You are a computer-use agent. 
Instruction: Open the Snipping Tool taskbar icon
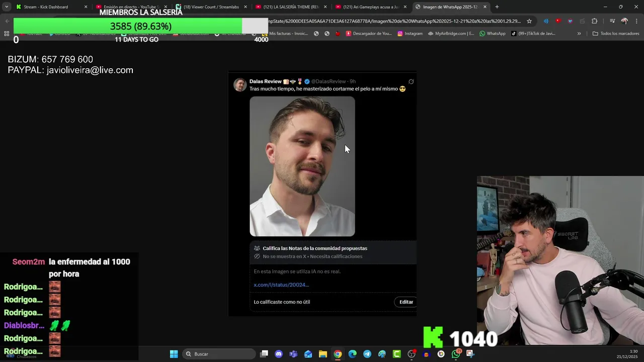(470, 354)
